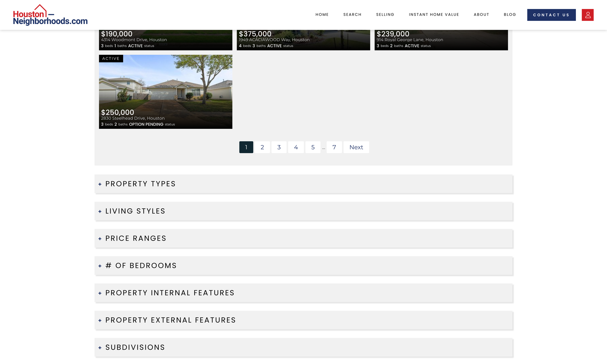
Task: Open the About menu item
Action: [x=481, y=15]
